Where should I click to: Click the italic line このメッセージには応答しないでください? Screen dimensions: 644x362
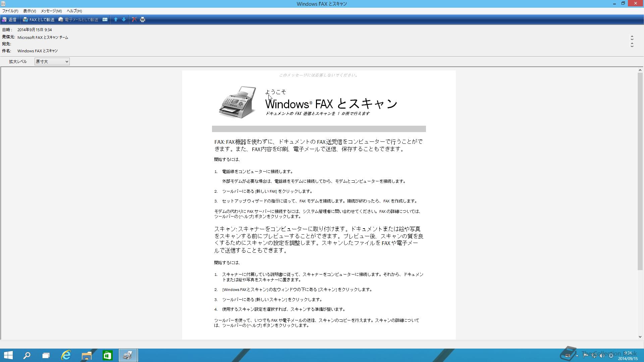(x=319, y=75)
